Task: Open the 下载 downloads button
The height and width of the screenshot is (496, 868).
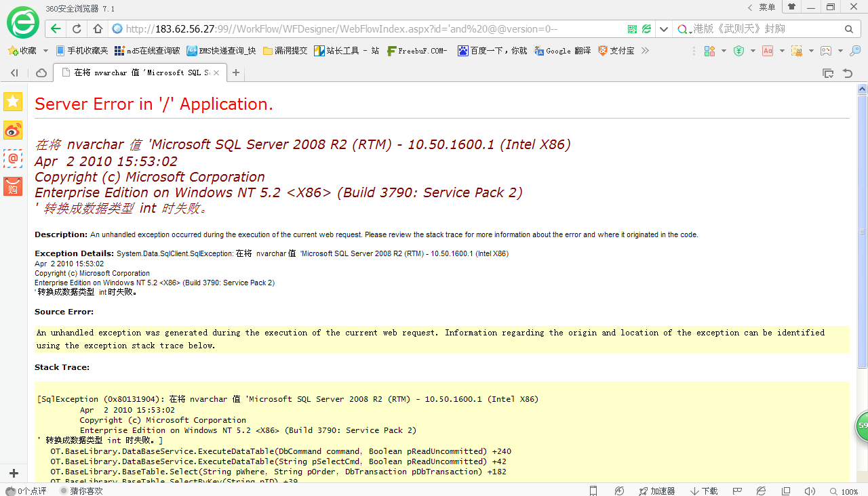Action: tap(704, 491)
